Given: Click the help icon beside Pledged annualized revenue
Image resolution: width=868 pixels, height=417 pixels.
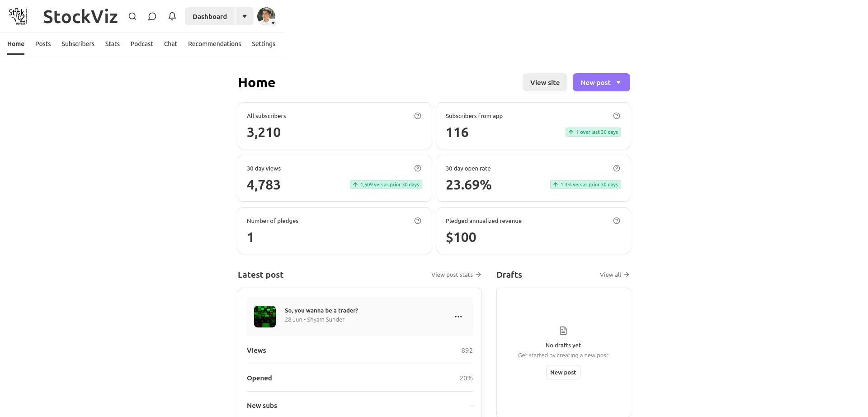Looking at the screenshot, I should point(616,221).
